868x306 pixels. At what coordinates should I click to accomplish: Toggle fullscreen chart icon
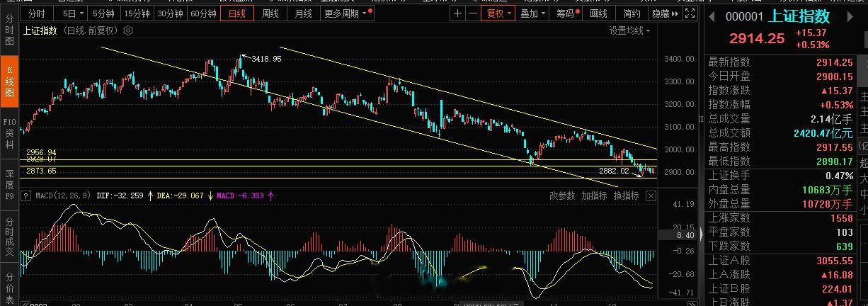click(691, 13)
